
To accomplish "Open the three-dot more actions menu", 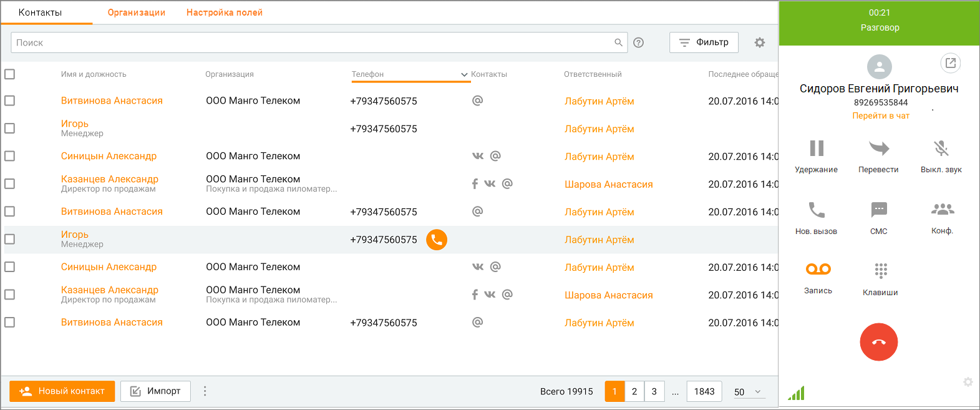I will tap(205, 391).
